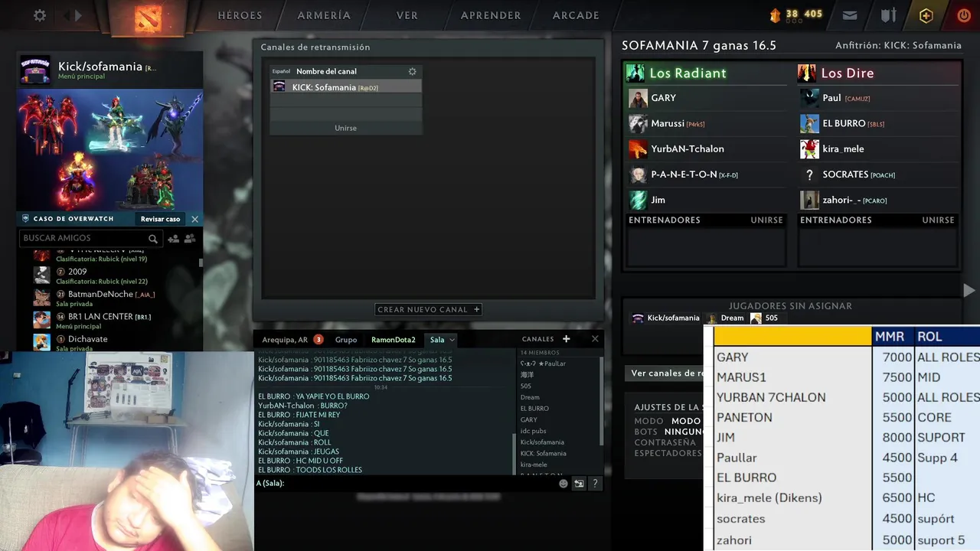Open the battle cup shield icon
Viewport: 980px width, 551px height.
[x=888, y=15]
